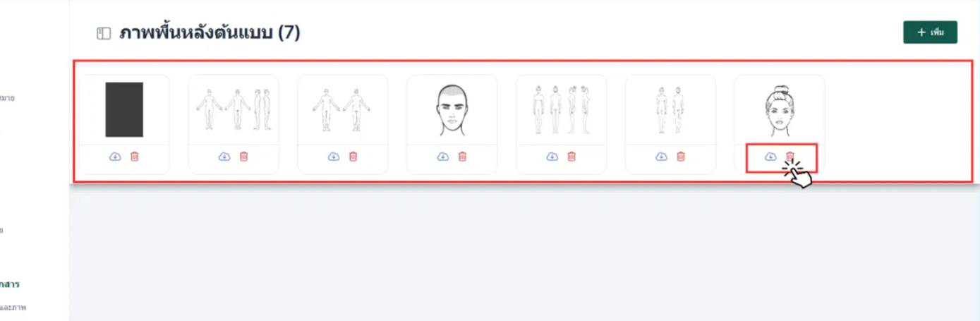Open the black rectangle thumbnail

pyautogui.click(x=124, y=109)
